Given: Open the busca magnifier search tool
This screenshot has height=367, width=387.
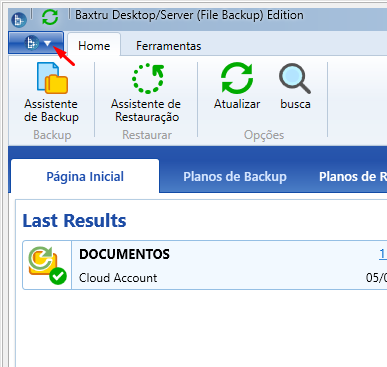Looking at the screenshot, I should (x=295, y=87).
